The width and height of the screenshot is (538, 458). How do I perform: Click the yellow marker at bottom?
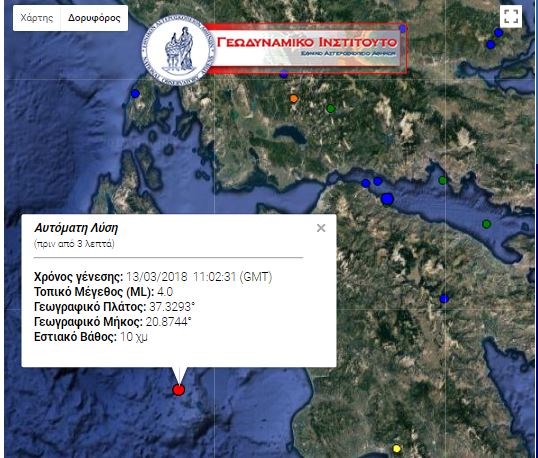396,449
